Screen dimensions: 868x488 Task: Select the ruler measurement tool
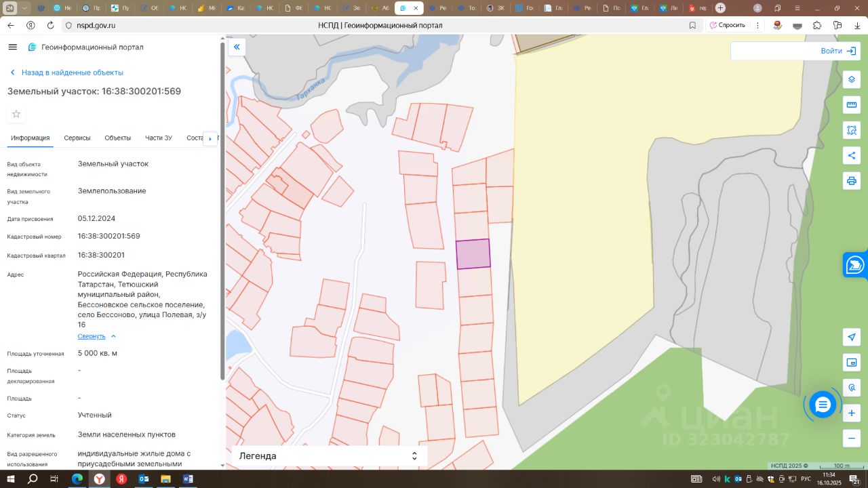pos(852,105)
